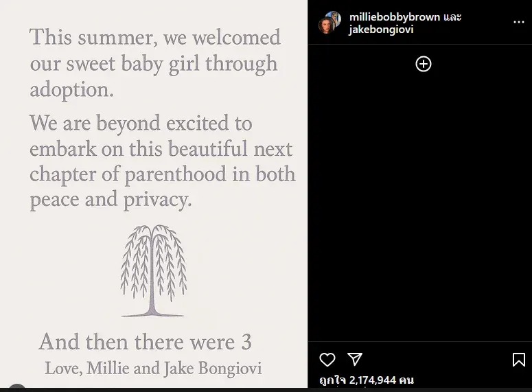Click the "And then there were 3" text
532x392 pixels.
(145, 341)
